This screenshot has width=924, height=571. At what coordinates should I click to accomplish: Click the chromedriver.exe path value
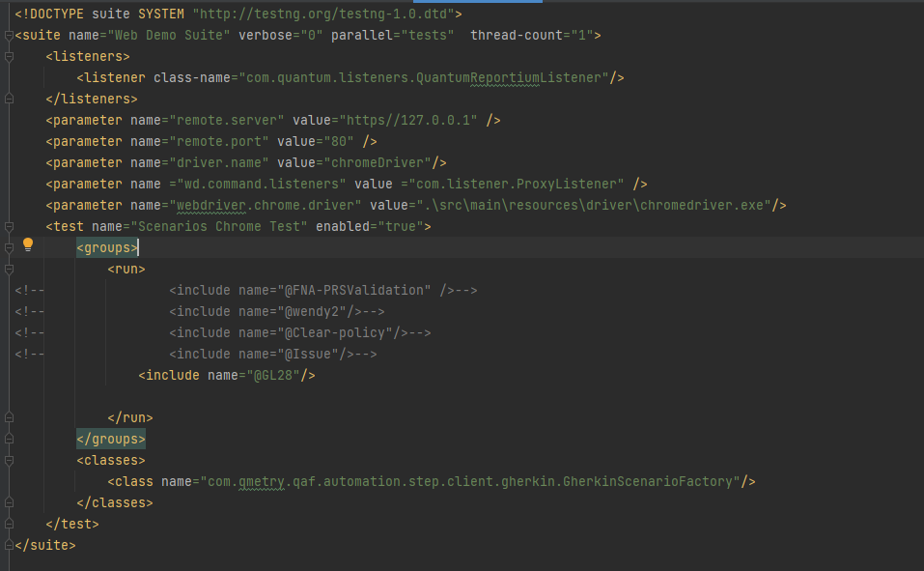594,205
